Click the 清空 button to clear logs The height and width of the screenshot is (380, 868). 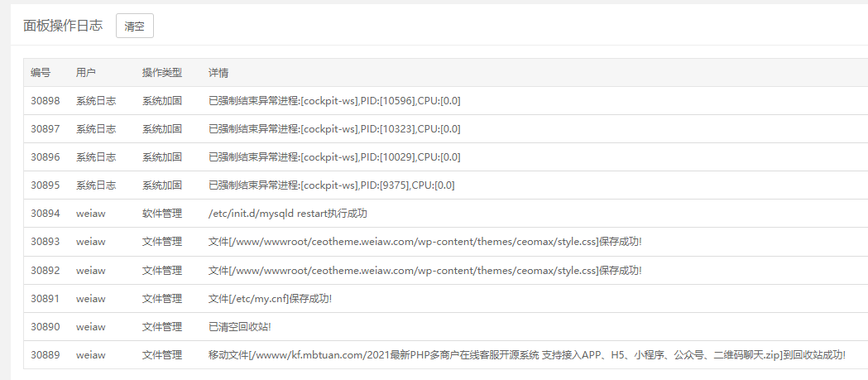tap(135, 26)
